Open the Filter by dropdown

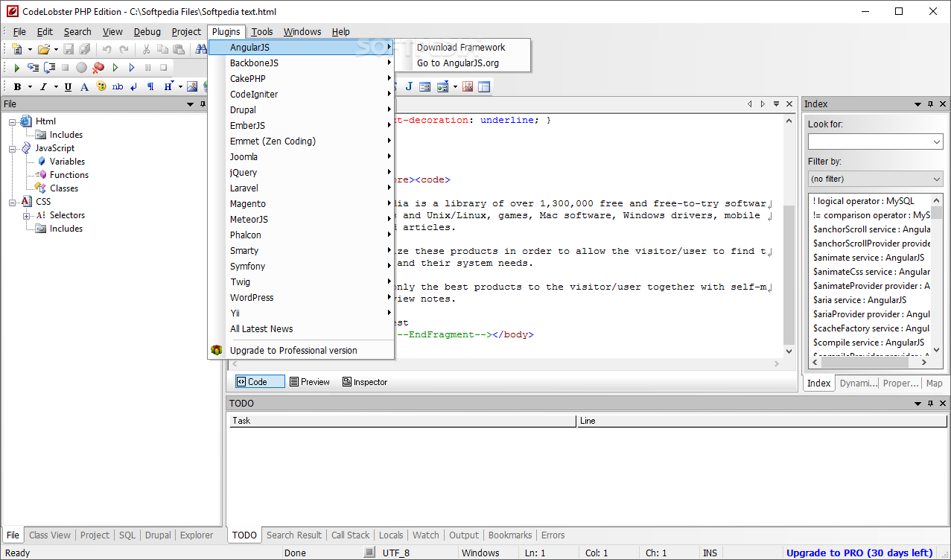coord(937,179)
